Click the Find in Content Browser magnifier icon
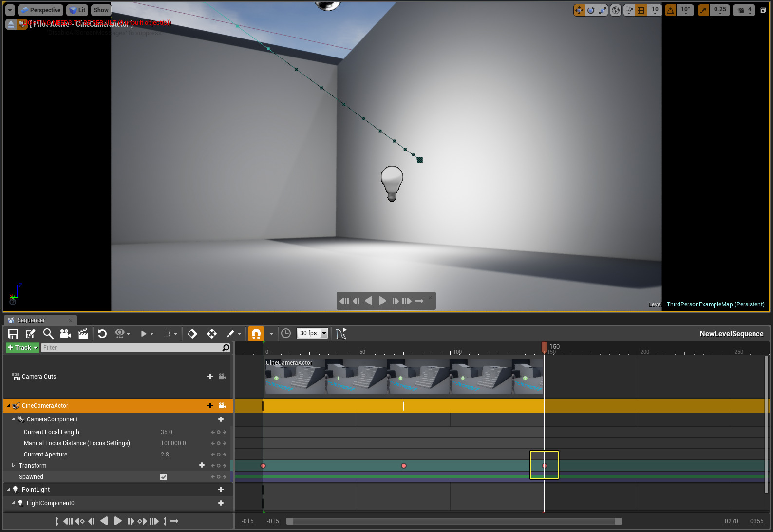 pos(48,334)
